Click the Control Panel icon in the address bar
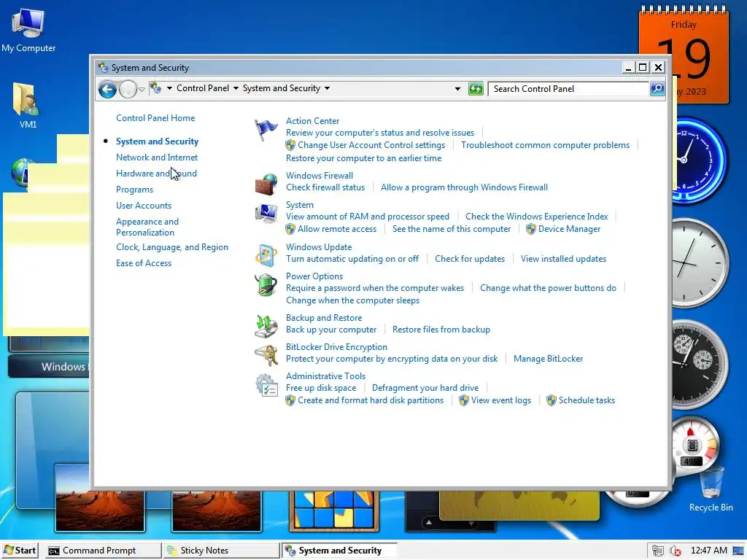The width and height of the screenshot is (747, 560). (155, 88)
